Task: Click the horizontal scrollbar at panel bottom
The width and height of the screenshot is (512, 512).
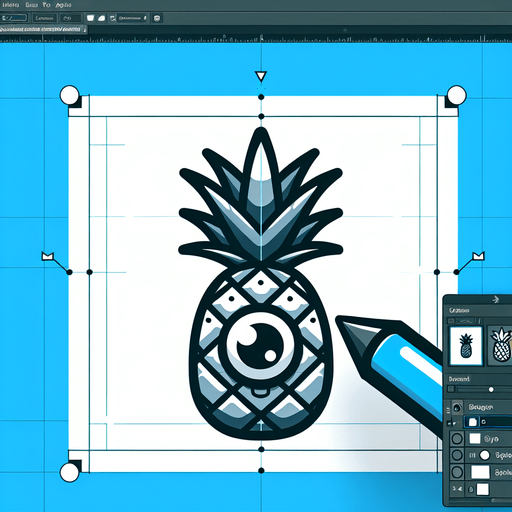Action: point(501,500)
